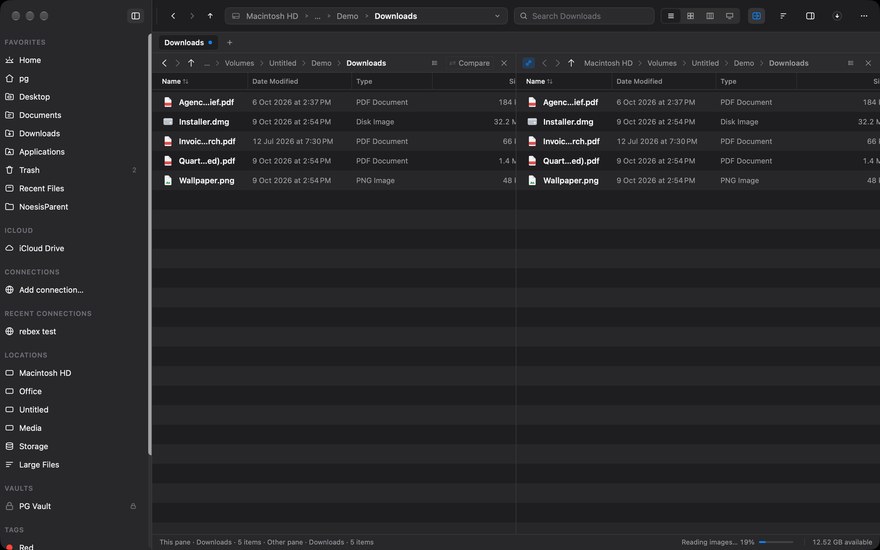
Task: Click Demo in right pane breadcrumb
Action: click(744, 63)
